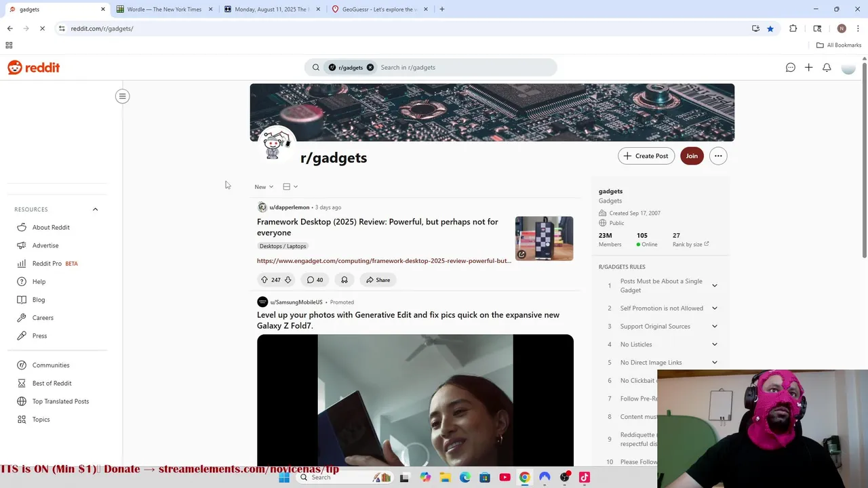Click the Reddit logo home link

[33, 68]
